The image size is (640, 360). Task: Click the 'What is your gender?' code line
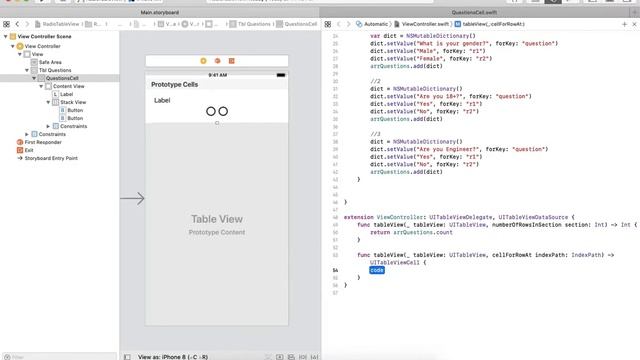(x=464, y=43)
